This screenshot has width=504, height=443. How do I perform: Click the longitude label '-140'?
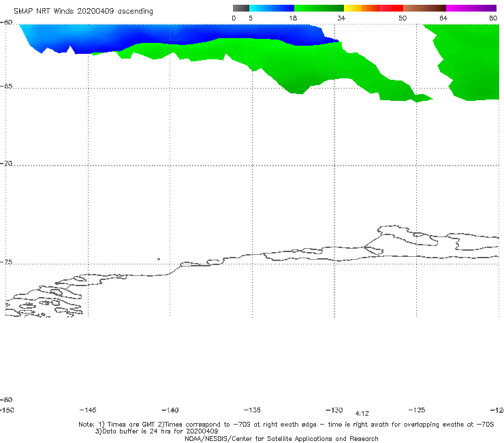click(170, 410)
